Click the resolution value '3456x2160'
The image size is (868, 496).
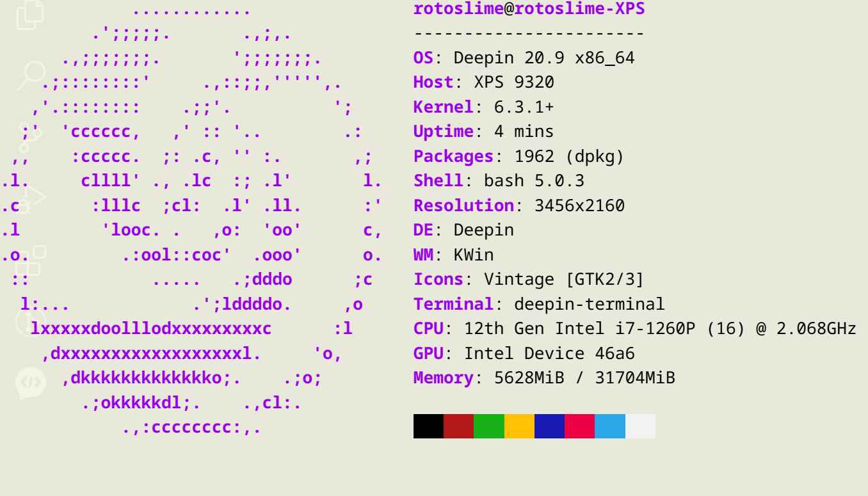click(x=579, y=205)
